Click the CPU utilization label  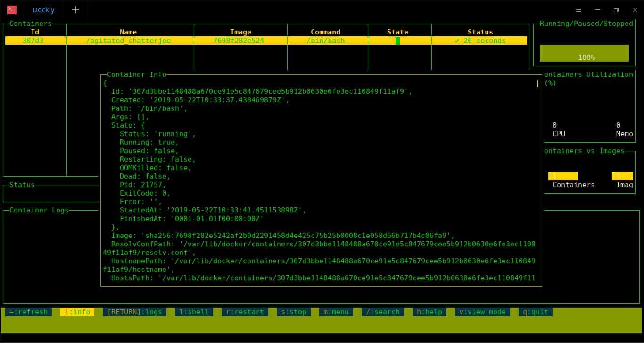[559, 134]
